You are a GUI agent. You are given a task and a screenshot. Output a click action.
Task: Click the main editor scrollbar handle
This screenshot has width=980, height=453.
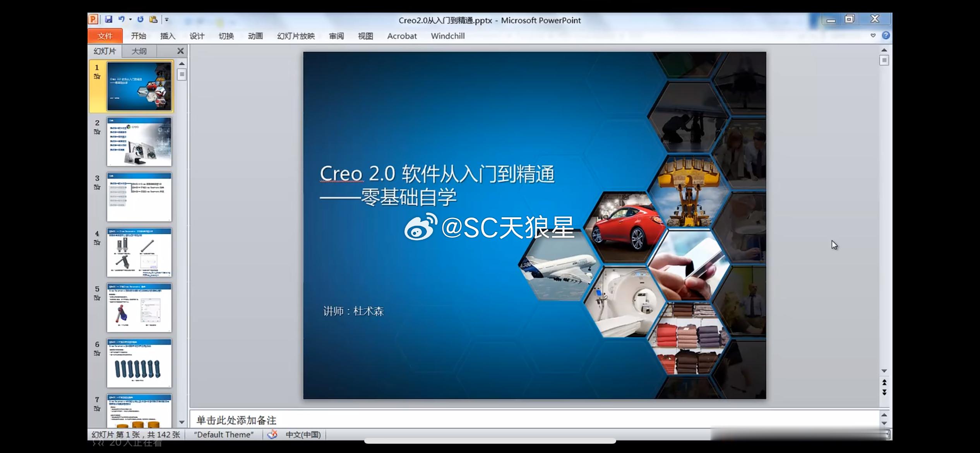pyautogui.click(x=884, y=60)
